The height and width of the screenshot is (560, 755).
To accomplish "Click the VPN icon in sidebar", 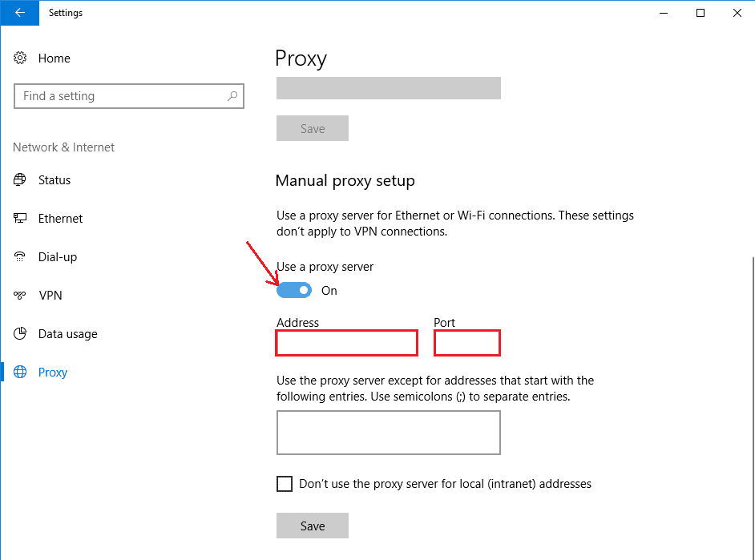I will [x=21, y=296].
